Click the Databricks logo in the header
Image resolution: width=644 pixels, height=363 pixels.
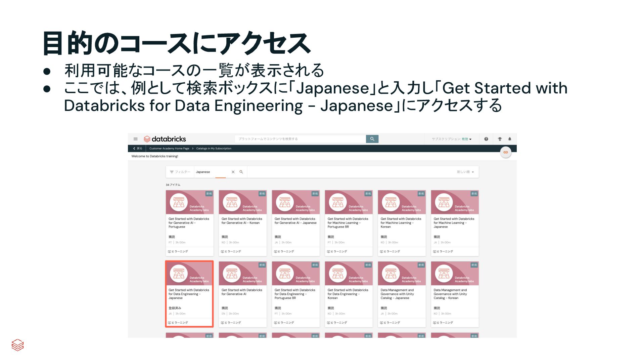coord(165,139)
